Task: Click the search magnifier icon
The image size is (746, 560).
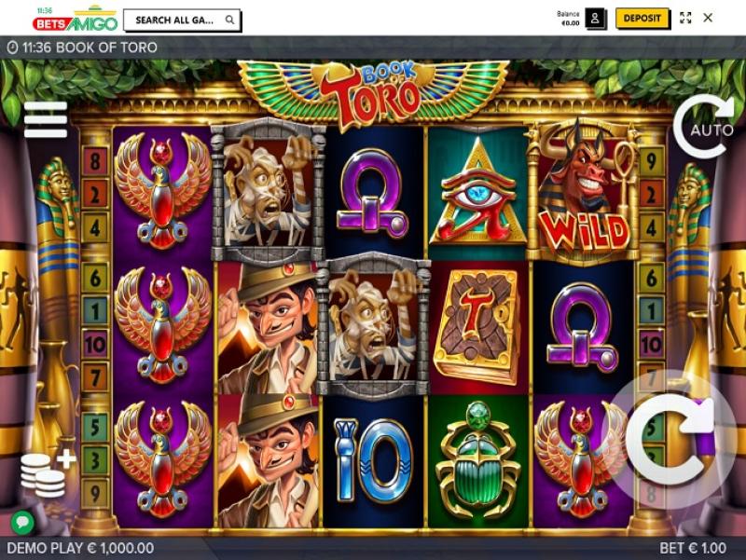Action: [229, 20]
